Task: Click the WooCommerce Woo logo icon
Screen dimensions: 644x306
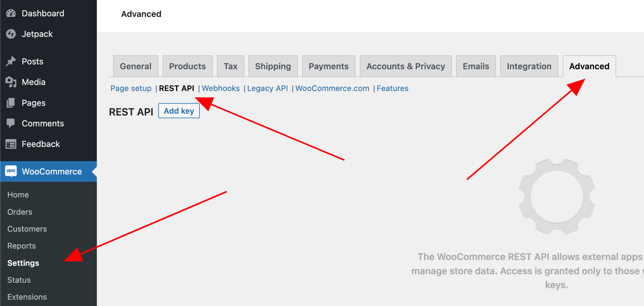Action: click(x=11, y=171)
